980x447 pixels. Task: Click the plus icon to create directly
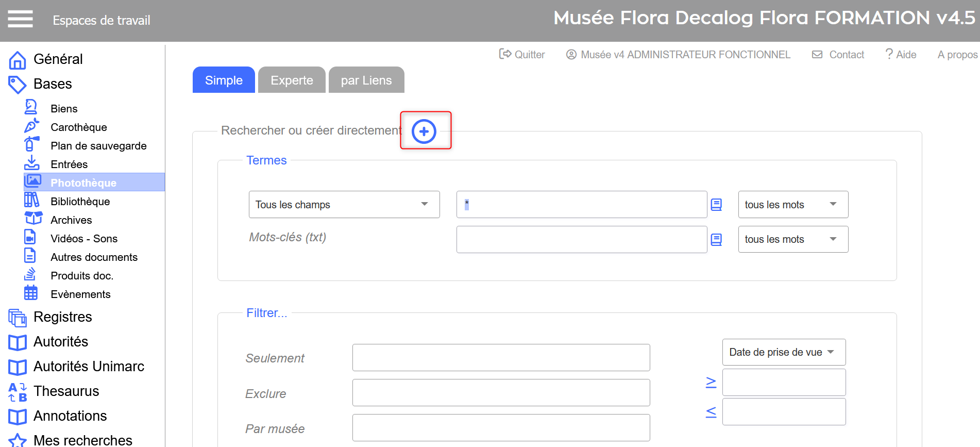point(424,131)
